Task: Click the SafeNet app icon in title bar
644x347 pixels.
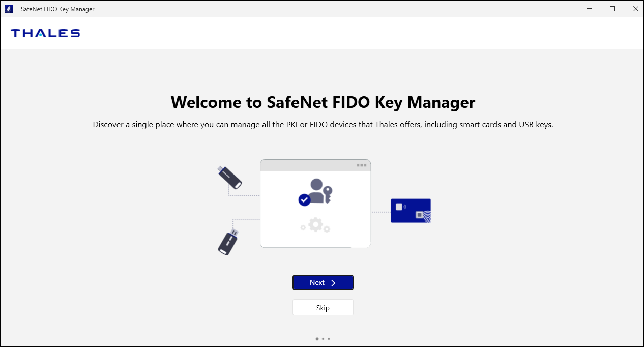Action: click(9, 9)
